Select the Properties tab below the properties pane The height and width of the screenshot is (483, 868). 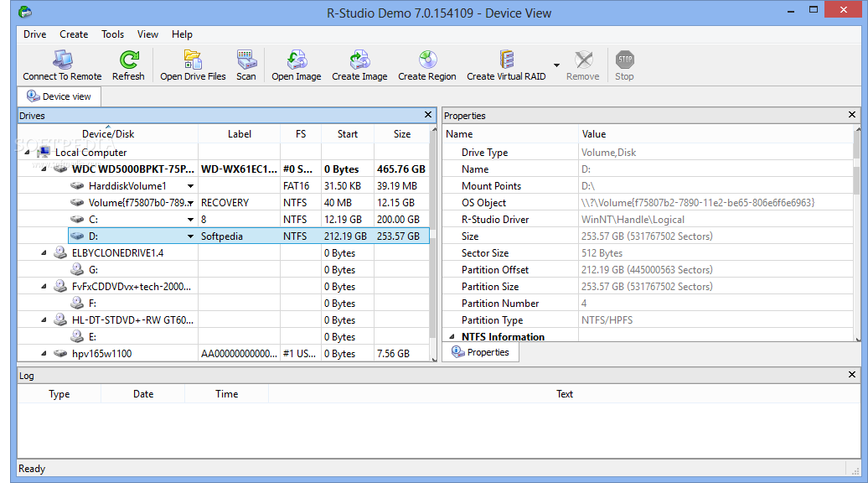point(481,352)
